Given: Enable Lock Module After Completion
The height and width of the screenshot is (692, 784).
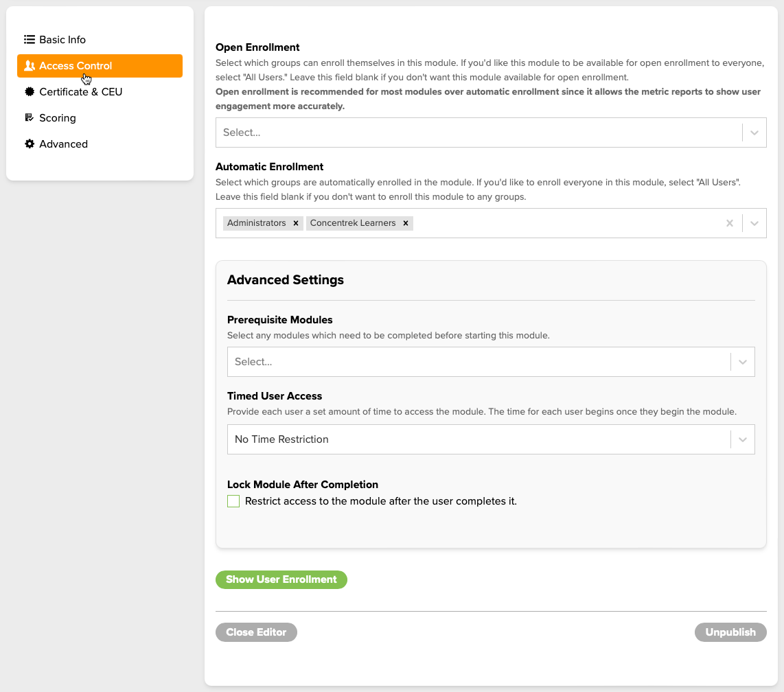Looking at the screenshot, I should 233,501.
